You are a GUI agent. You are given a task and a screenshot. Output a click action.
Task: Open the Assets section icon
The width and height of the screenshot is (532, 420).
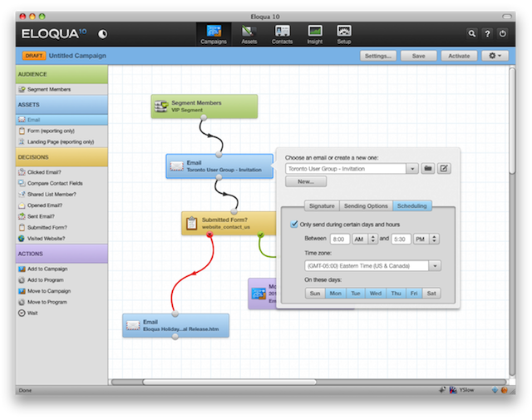(x=249, y=34)
